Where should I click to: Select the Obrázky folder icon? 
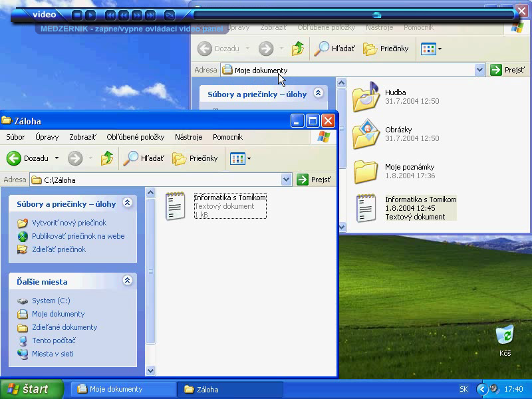365,134
